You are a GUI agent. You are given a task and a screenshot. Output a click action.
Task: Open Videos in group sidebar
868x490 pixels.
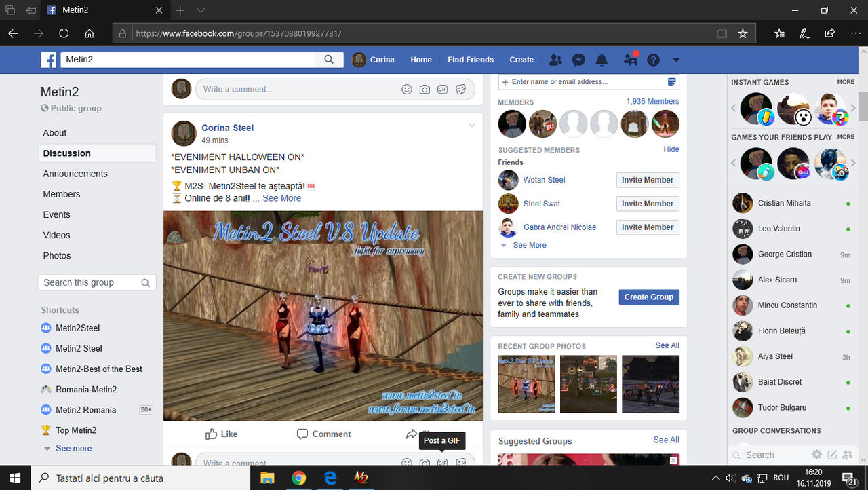tap(57, 235)
